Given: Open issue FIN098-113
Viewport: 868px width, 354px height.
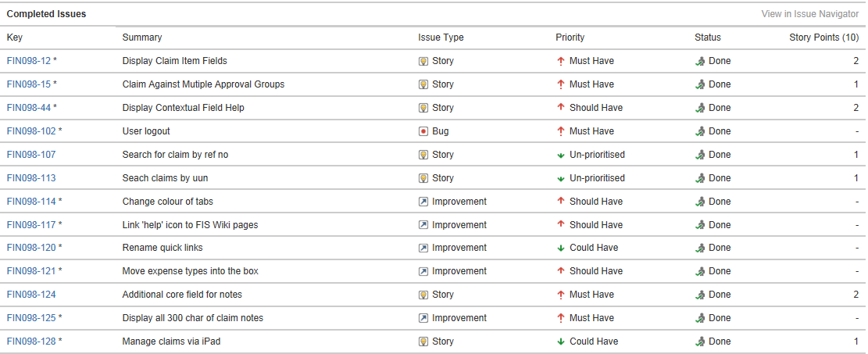Looking at the screenshot, I should [x=31, y=178].
